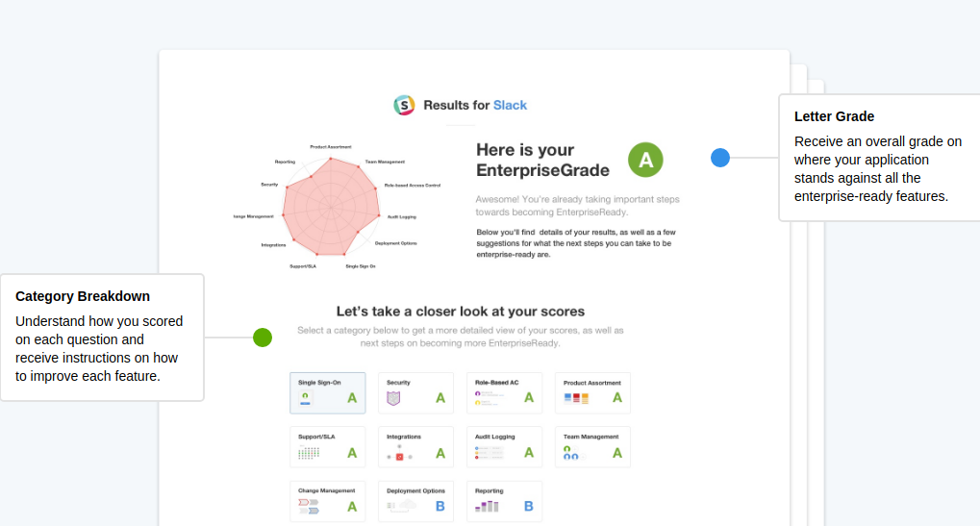The image size is (980, 526).
Task: Click the Slack logo icon
Action: (x=404, y=105)
